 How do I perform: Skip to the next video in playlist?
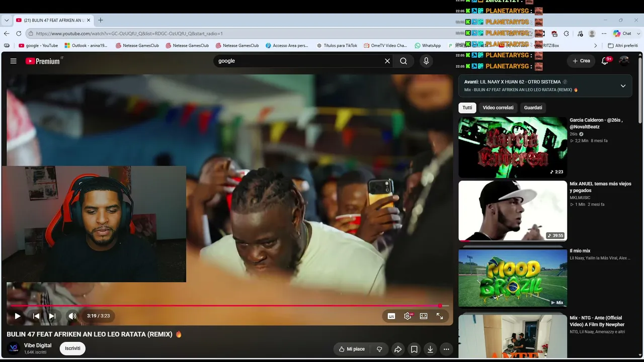click(x=52, y=316)
